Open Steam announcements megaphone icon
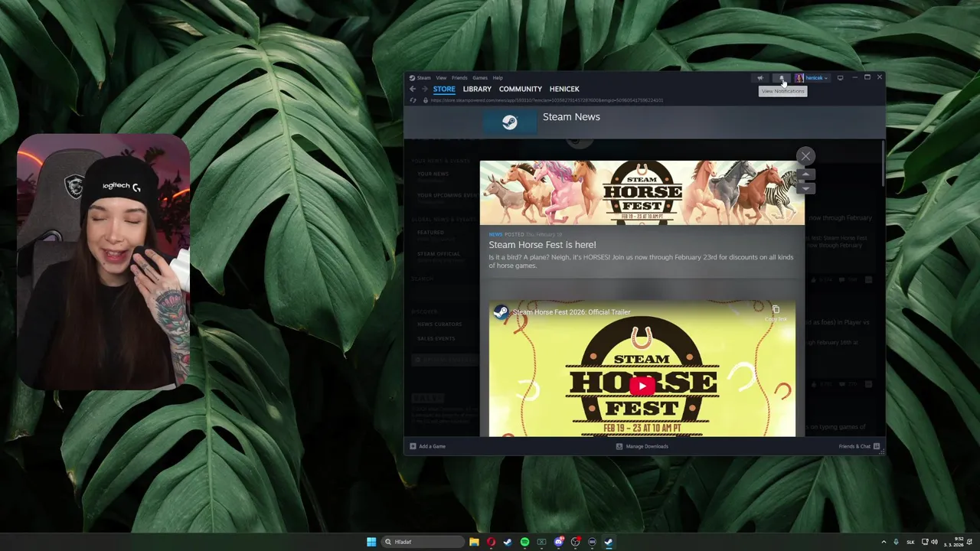This screenshot has height=551, width=980. coord(759,77)
